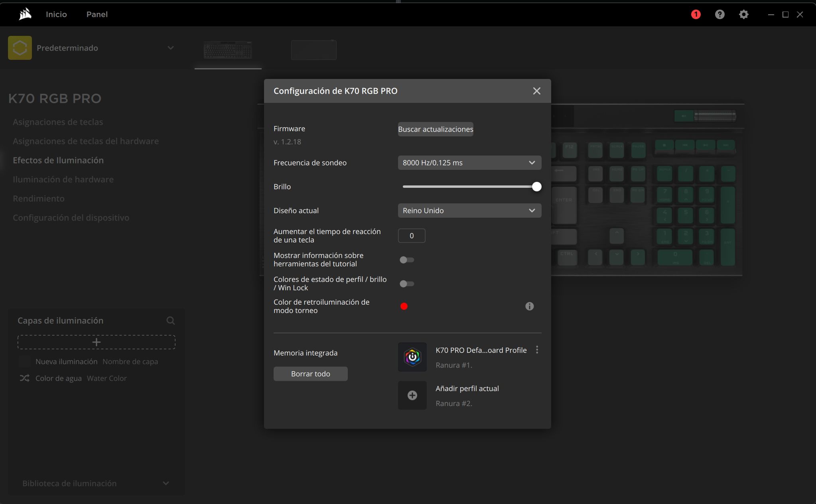Open Iluminación de hardware
This screenshot has height=504, width=816.
point(63,179)
